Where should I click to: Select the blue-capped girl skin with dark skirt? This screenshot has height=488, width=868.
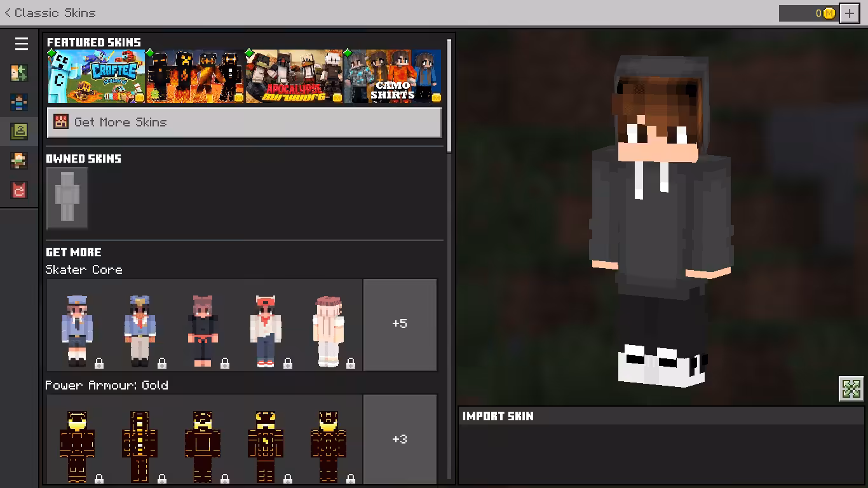pos(78,331)
